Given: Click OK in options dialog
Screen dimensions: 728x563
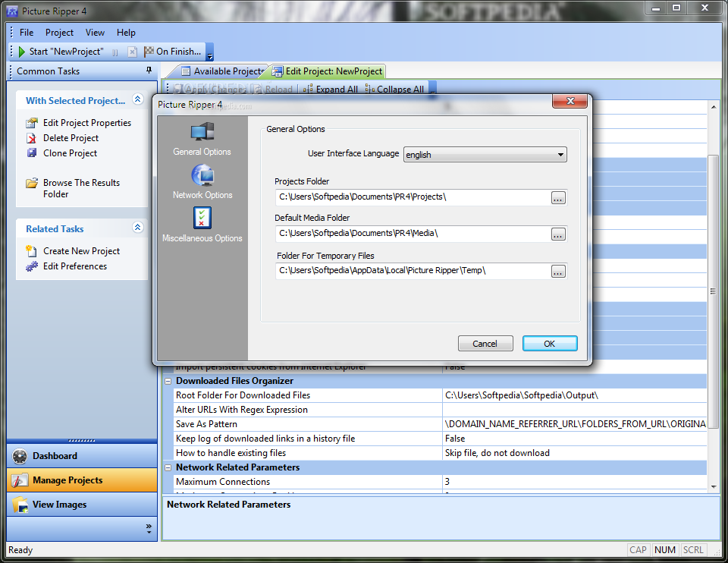Looking at the screenshot, I should [x=550, y=344].
